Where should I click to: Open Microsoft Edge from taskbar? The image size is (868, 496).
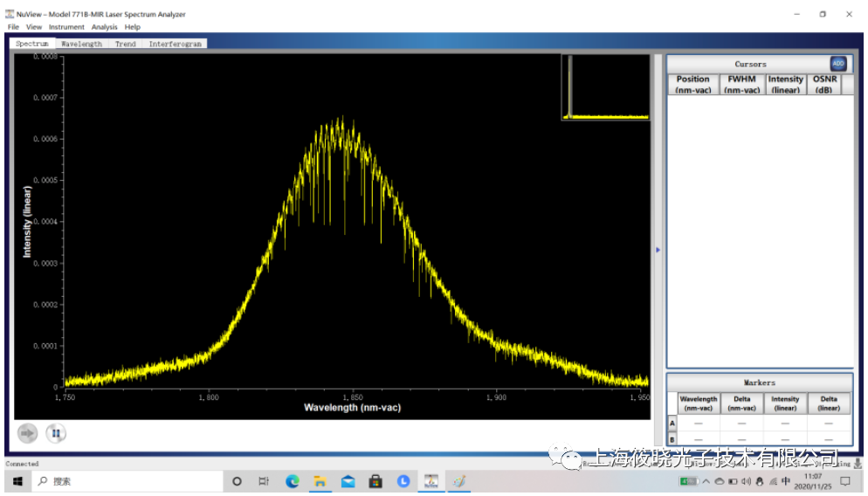click(293, 481)
